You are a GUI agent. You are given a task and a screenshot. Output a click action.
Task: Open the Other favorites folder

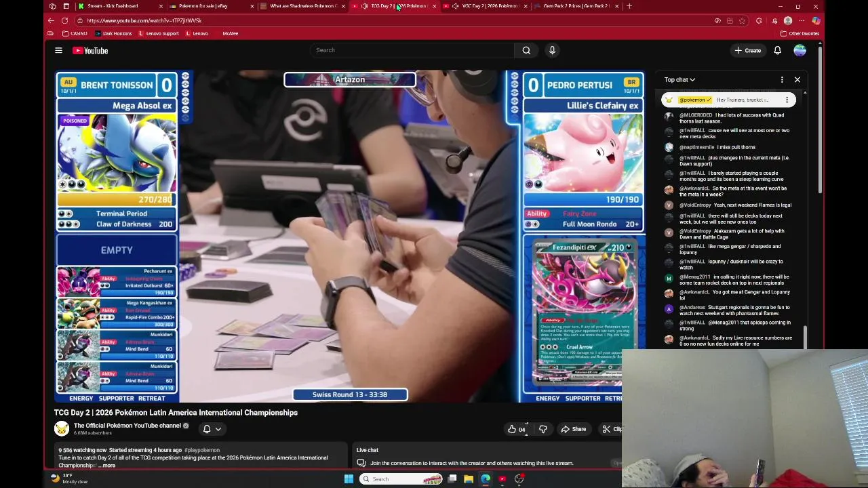tap(800, 33)
